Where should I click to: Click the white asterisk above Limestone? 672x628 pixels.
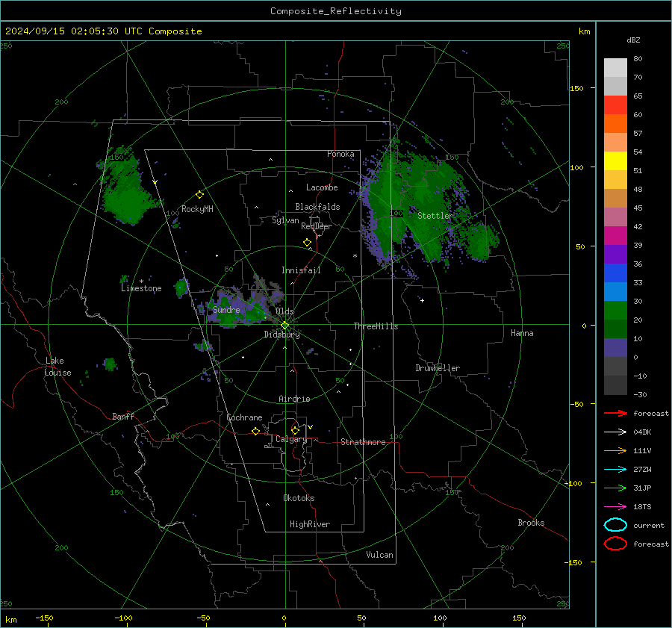click(x=141, y=282)
